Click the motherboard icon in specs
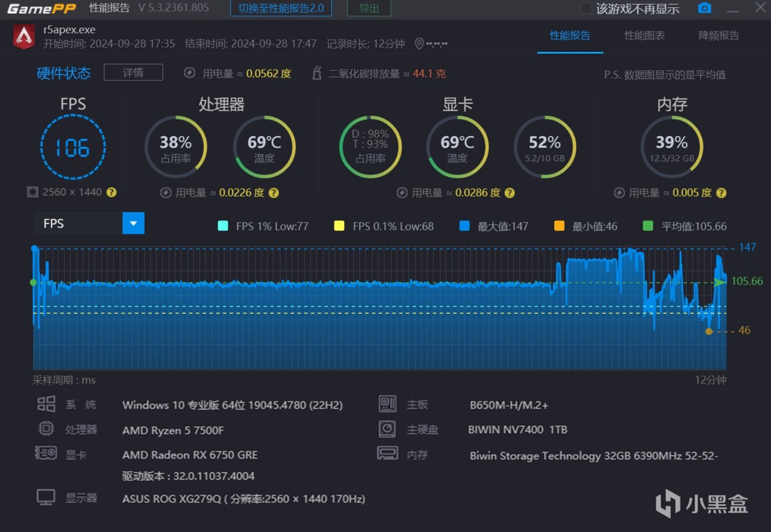Image resolution: width=771 pixels, height=532 pixels. (x=388, y=404)
